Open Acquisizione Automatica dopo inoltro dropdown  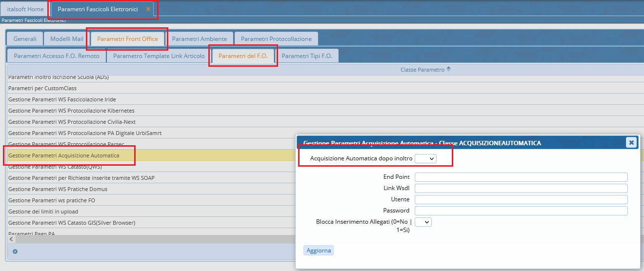(425, 158)
